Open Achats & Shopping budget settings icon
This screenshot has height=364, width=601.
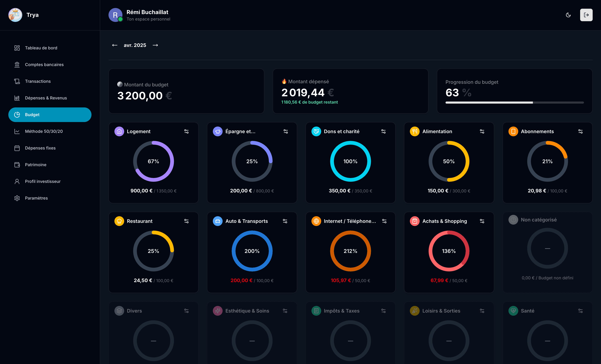coord(482,221)
